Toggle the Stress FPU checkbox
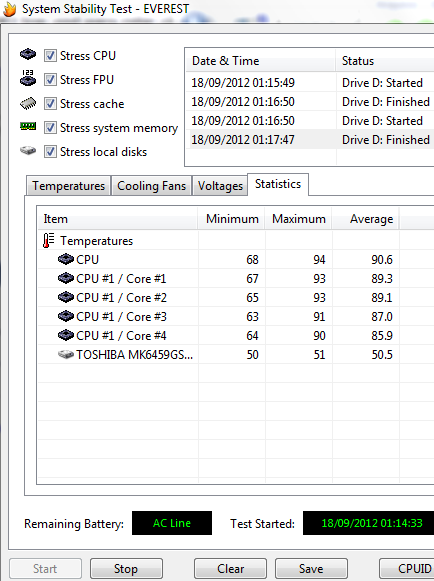434x581 pixels. (x=50, y=80)
